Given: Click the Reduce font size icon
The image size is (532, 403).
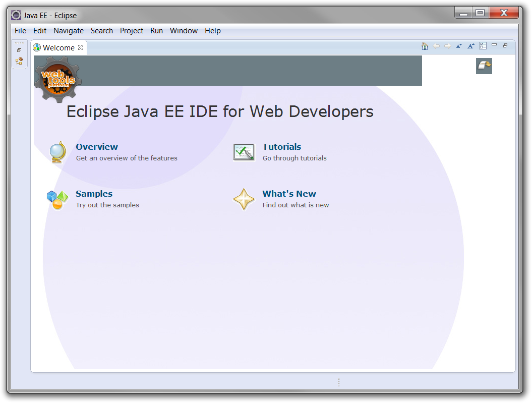Looking at the screenshot, I should pos(459,46).
